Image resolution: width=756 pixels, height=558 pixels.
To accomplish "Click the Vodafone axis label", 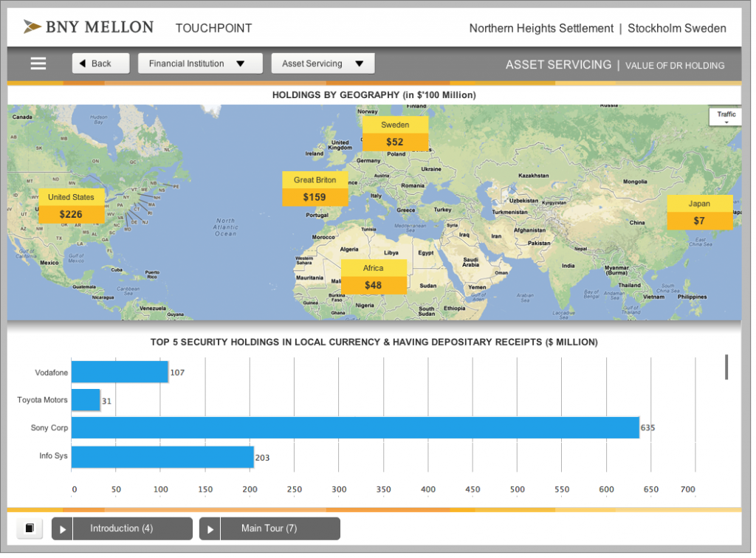I will pos(51,373).
